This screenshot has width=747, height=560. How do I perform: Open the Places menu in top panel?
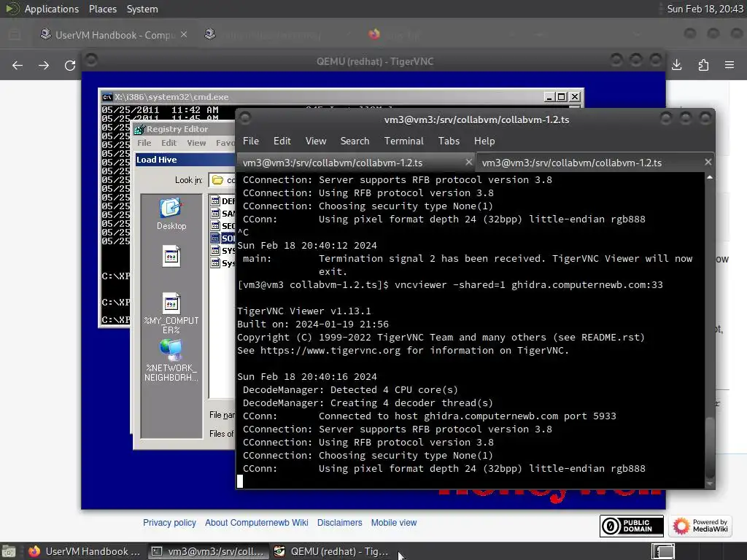(102, 9)
